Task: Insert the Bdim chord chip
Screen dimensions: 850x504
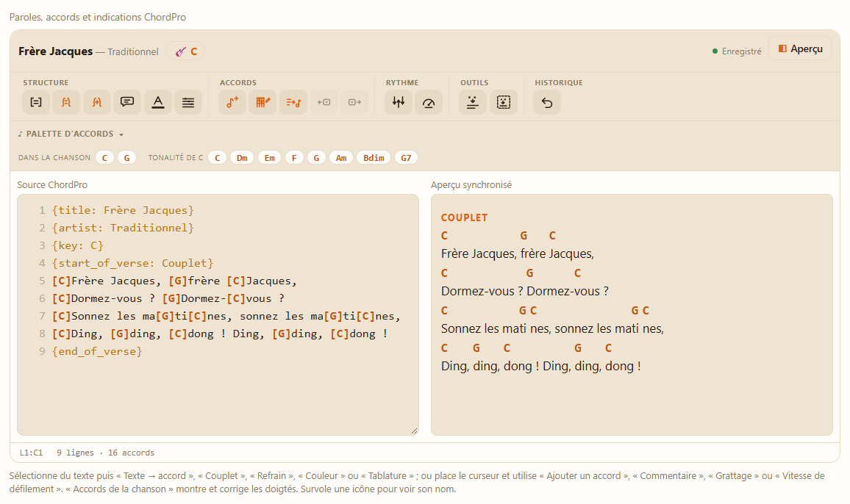Action: click(374, 158)
